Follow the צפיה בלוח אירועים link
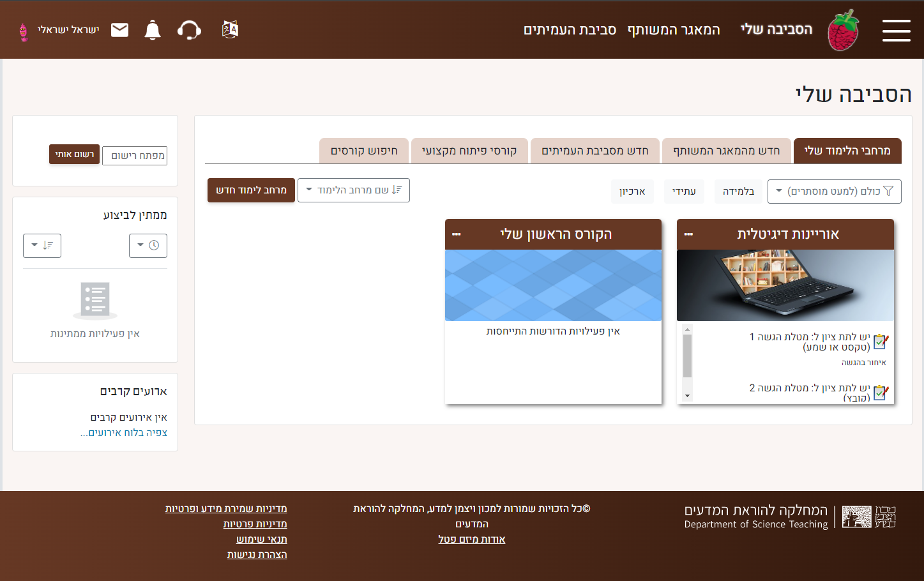Screen dimensions: 924x581 [x=124, y=433]
